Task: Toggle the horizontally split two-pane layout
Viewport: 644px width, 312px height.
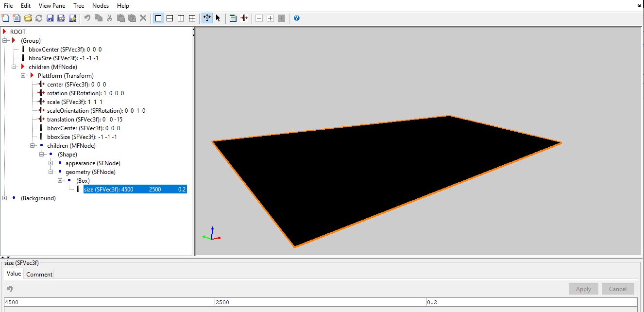Action: pyautogui.click(x=169, y=18)
